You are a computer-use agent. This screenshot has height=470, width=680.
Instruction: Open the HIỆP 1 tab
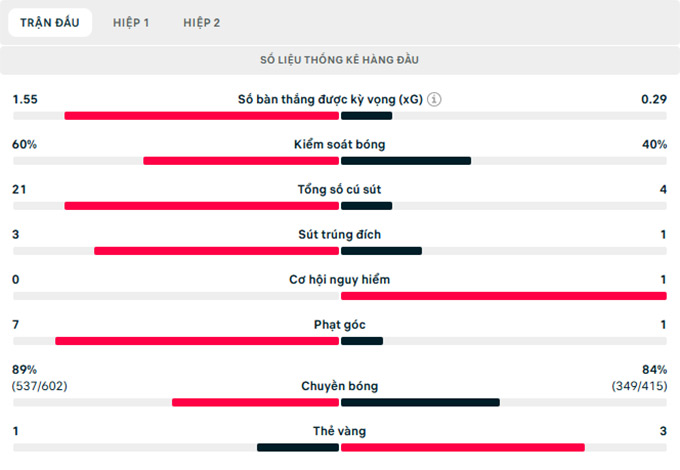(131, 22)
